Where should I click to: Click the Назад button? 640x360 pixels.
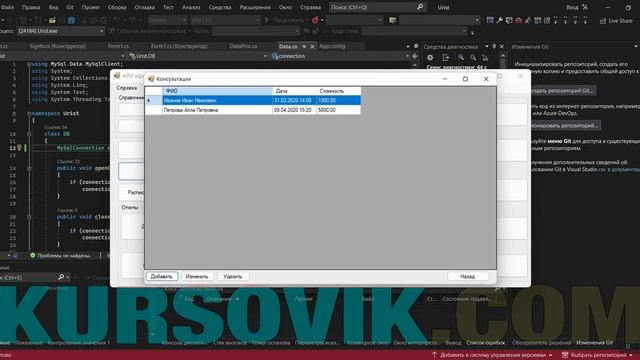467,276
